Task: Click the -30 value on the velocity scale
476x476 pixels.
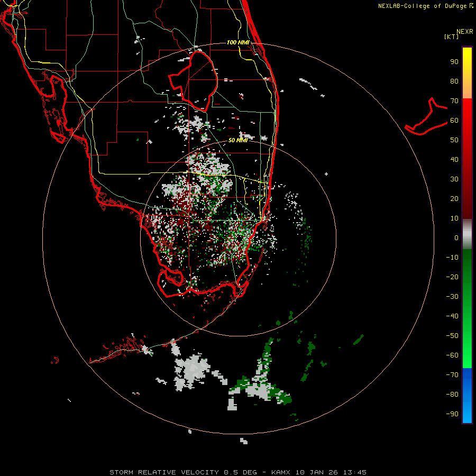Action: [452, 297]
